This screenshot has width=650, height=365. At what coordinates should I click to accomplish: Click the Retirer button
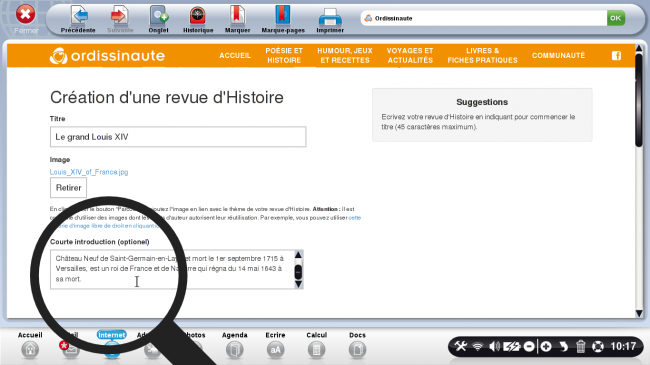pos(68,187)
